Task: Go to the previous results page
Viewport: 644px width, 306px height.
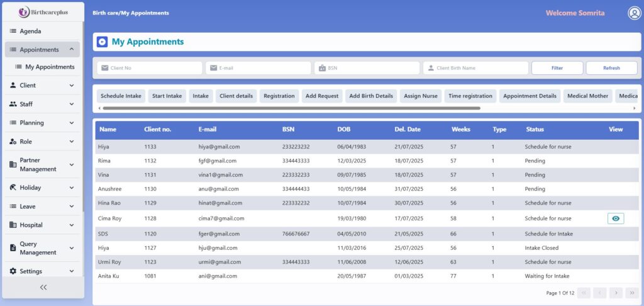Action: (600, 293)
